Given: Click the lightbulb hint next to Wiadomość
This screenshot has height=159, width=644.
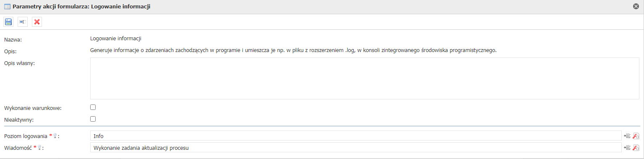Looking at the screenshot, I should coord(39,148).
